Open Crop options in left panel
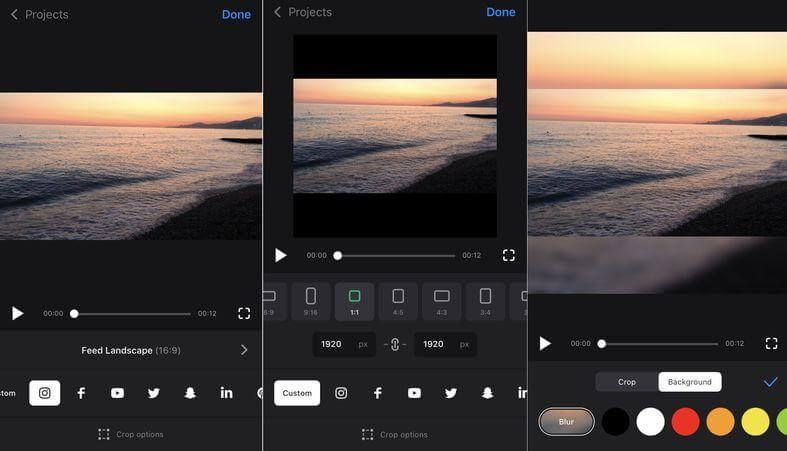The image size is (787, 451). click(131, 434)
